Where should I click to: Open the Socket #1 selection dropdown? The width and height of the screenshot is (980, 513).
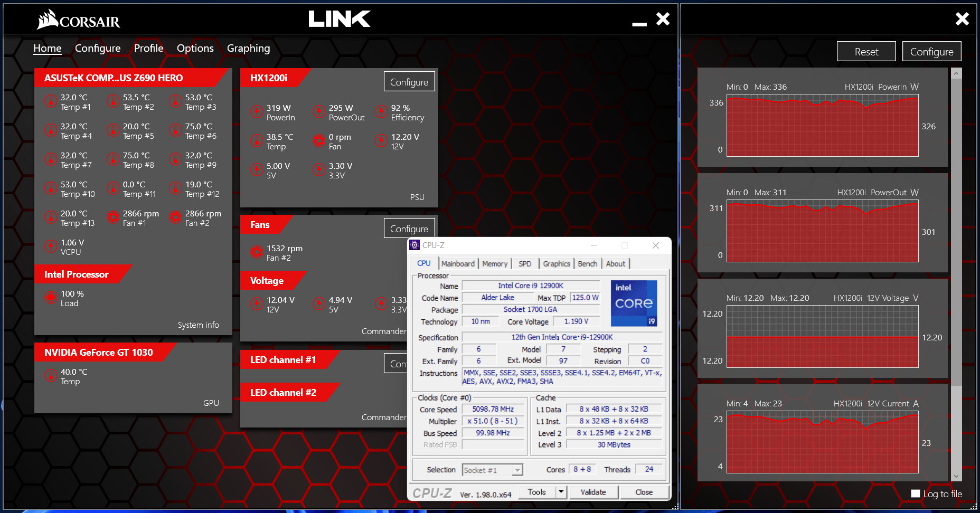(517, 470)
